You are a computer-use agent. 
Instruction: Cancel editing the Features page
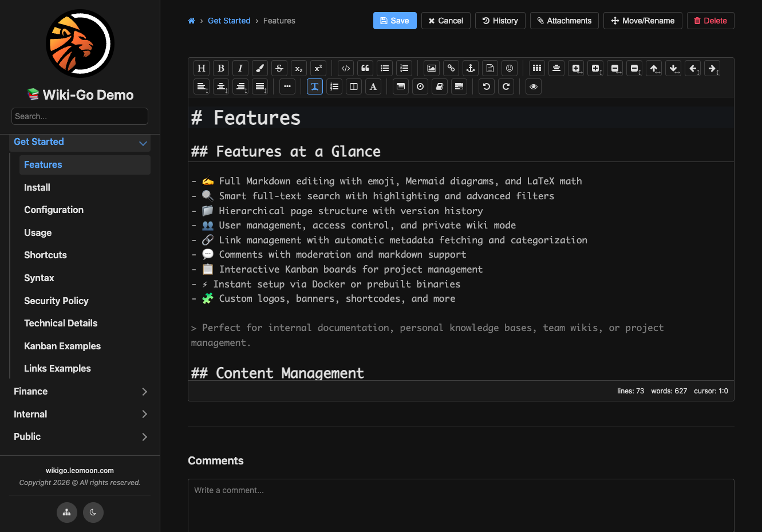(446, 21)
